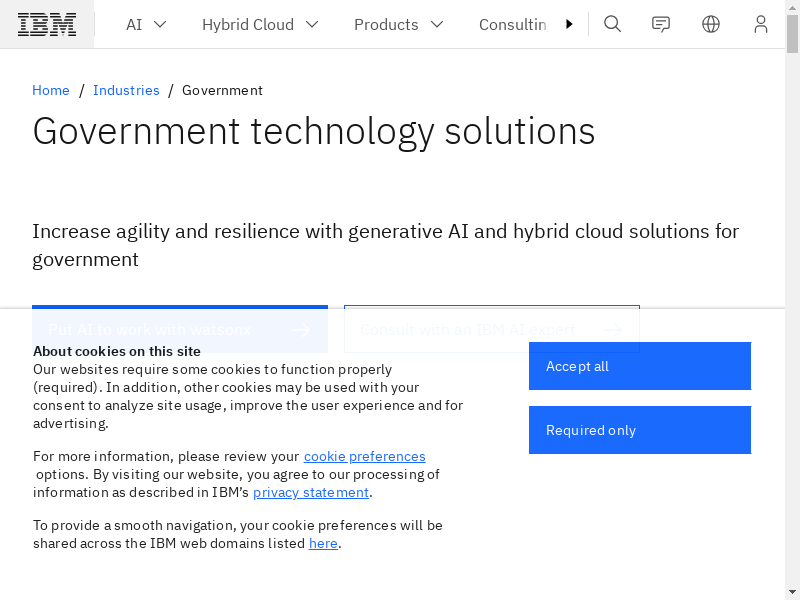Open the user profile icon
Image resolution: width=800 pixels, height=600 pixels.
(x=761, y=24)
